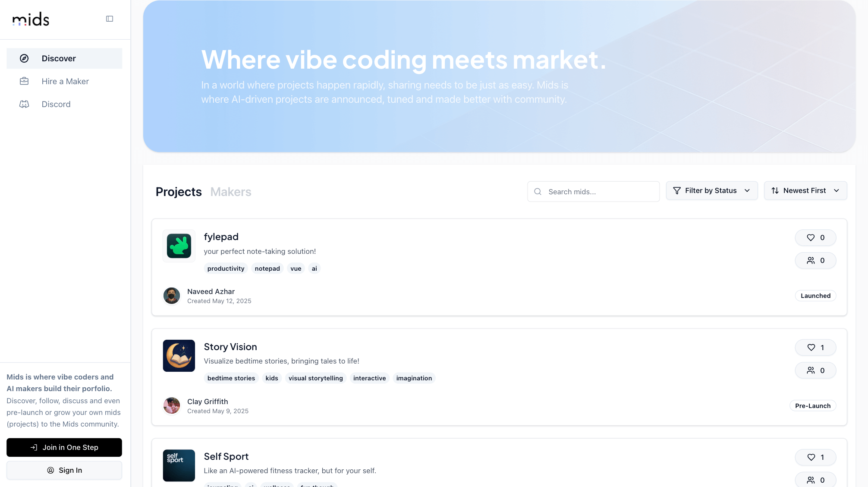Collapse the sidebar with the panel icon

(x=110, y=19)
